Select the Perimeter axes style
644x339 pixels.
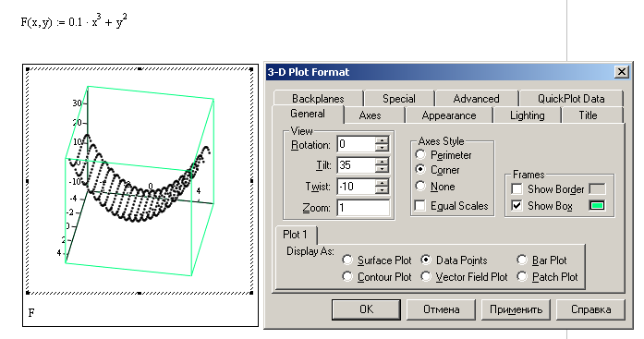[x=420, y=155]
